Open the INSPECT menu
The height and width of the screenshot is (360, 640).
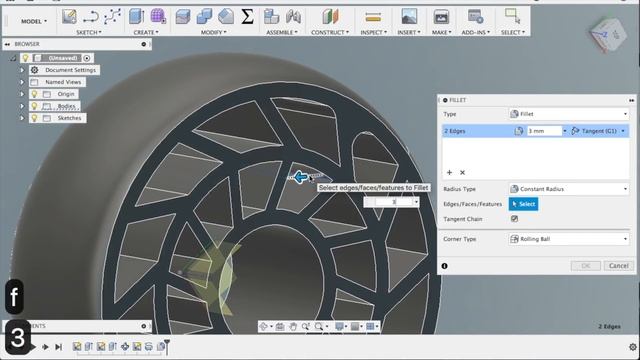click(x=373, y=32)
